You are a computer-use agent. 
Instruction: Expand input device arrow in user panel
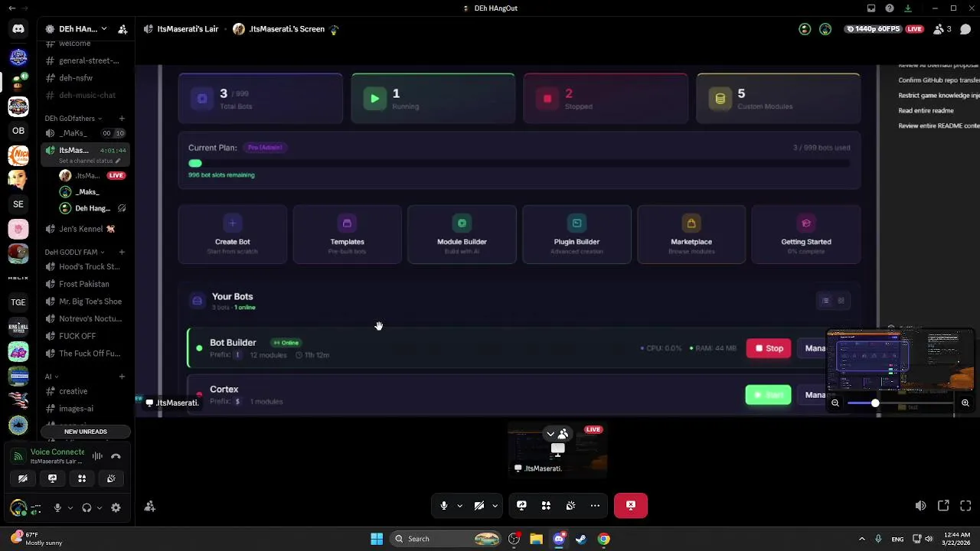click(x=70, y=507)
